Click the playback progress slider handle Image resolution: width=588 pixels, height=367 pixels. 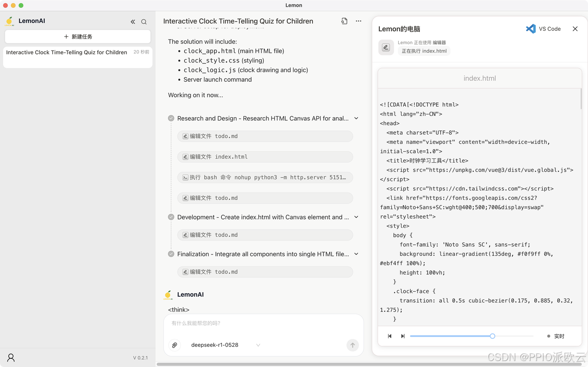coord(492,336)
